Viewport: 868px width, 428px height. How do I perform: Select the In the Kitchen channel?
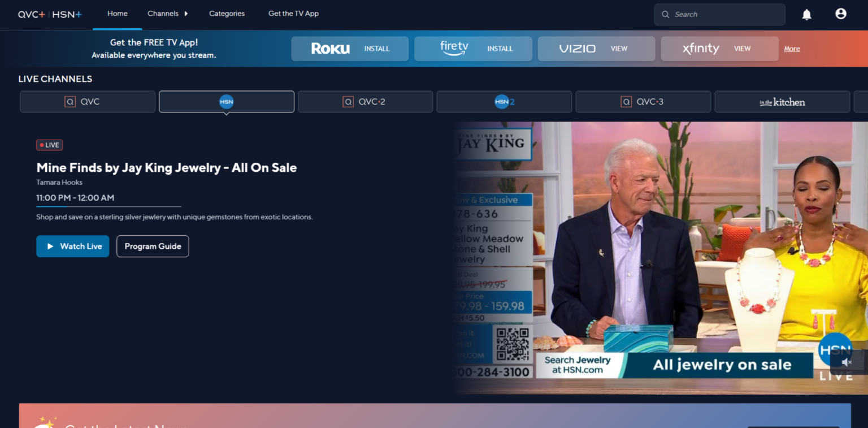click(x=782, y=102)
